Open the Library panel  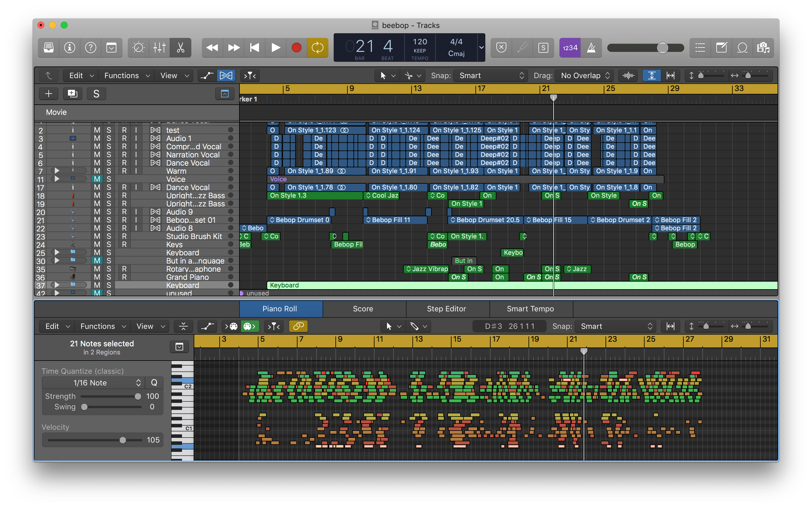click(x=49, y=48)
